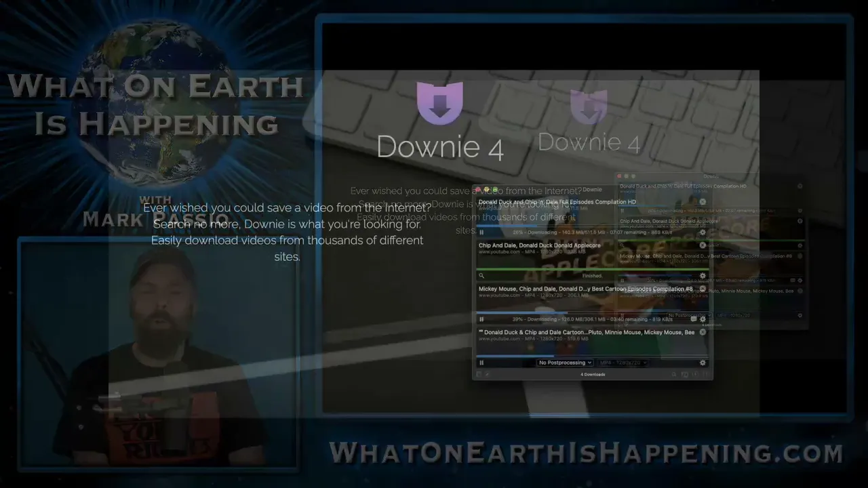Viewport: 868px width, 488px height.
Task: Pause the download in the No Postprocessing row
Action: (481, 363)
